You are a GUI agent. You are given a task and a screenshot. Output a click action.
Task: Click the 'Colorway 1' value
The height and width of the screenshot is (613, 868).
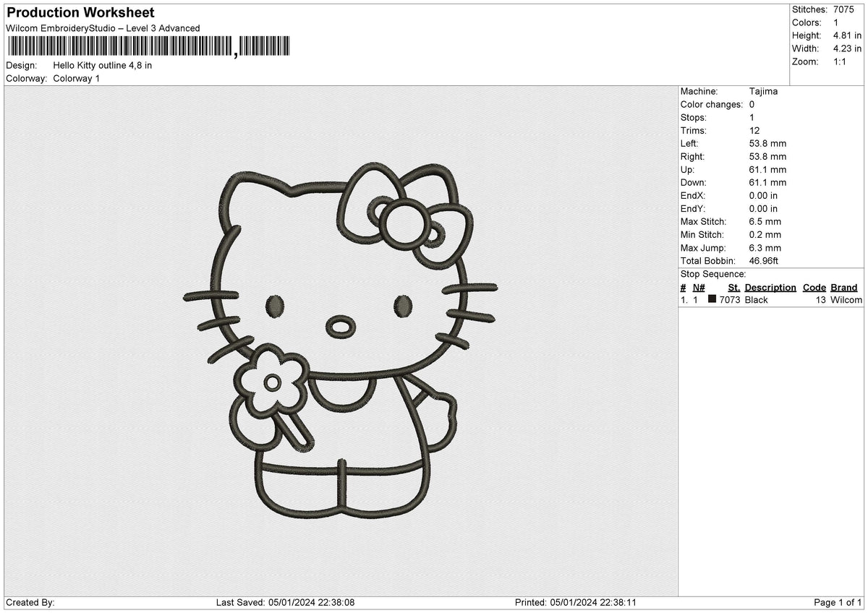[77, 78]
